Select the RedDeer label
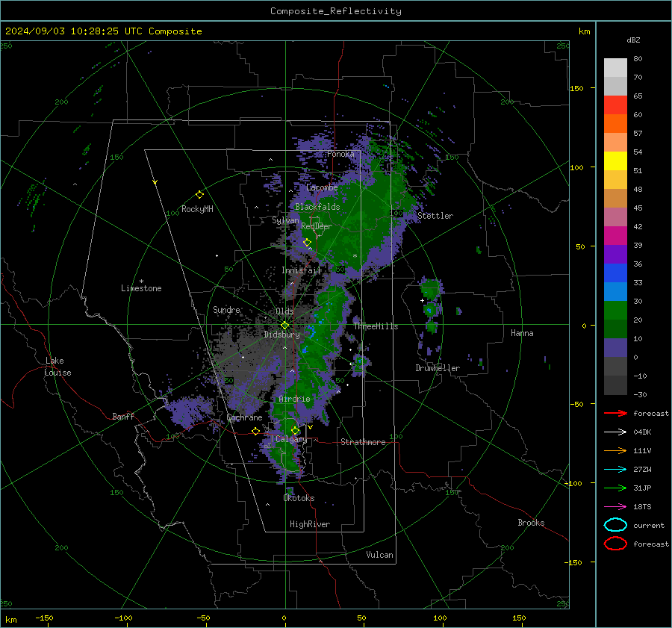This screenshot has width=672, height=628. coord(317,226)
